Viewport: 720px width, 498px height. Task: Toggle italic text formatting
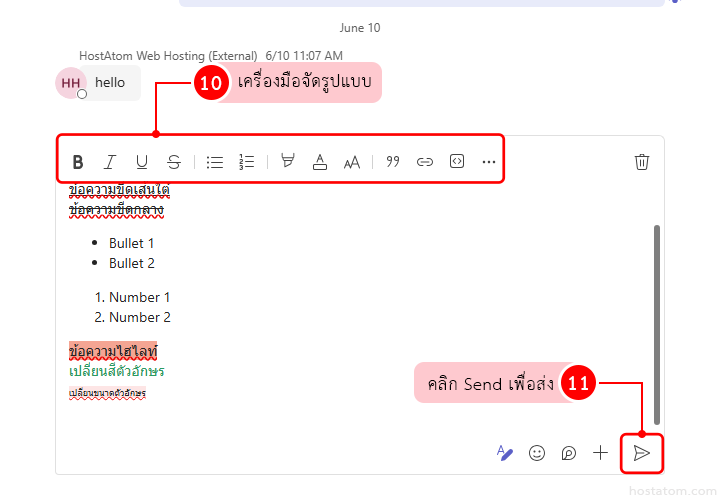click(110, 162)
